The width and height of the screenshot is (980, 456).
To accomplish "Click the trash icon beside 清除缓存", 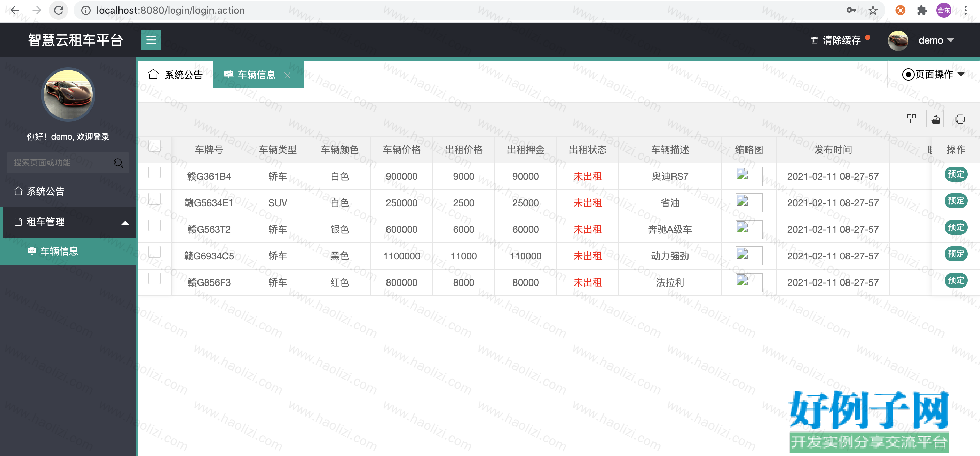I will [x=814, y=40].
